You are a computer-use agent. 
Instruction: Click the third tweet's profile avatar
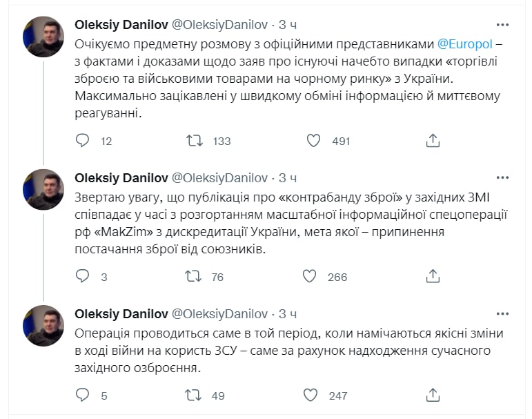pos(44,325)
